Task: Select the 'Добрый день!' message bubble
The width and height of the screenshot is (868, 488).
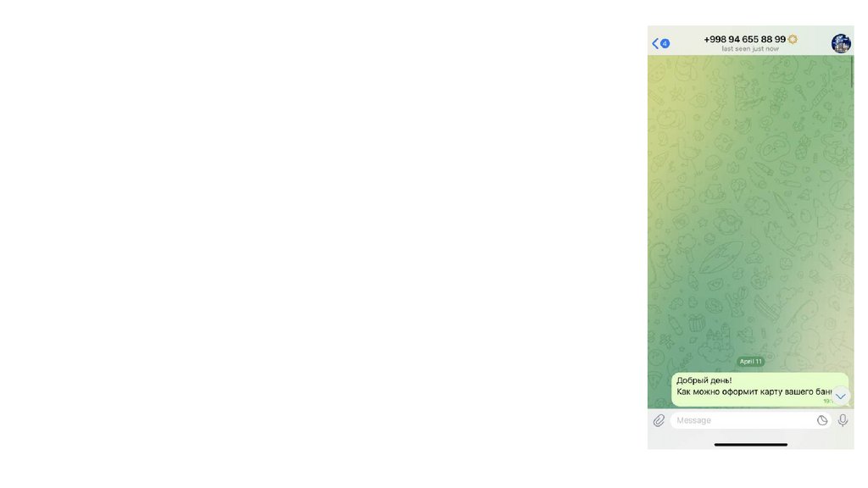Action: pyautogui.click(x=759, y=390)
